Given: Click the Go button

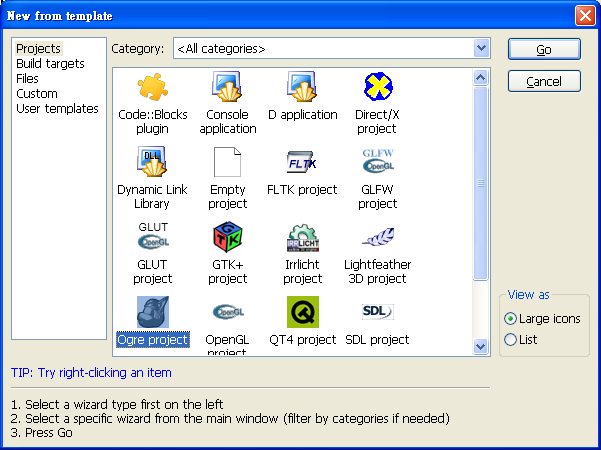Looking at the screenshot, I should click(544, 49).
